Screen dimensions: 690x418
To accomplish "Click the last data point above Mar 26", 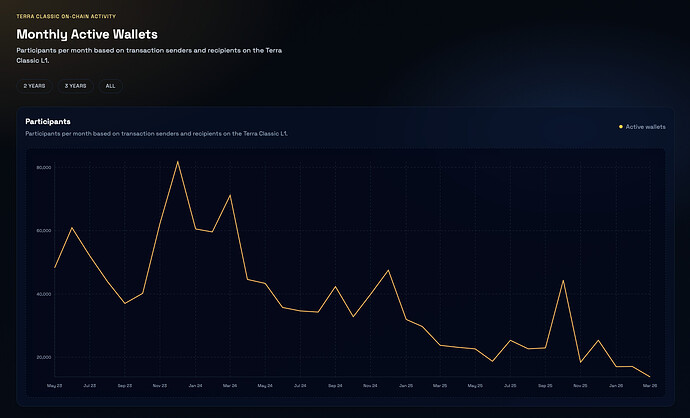I will click(x=650, y=377).
